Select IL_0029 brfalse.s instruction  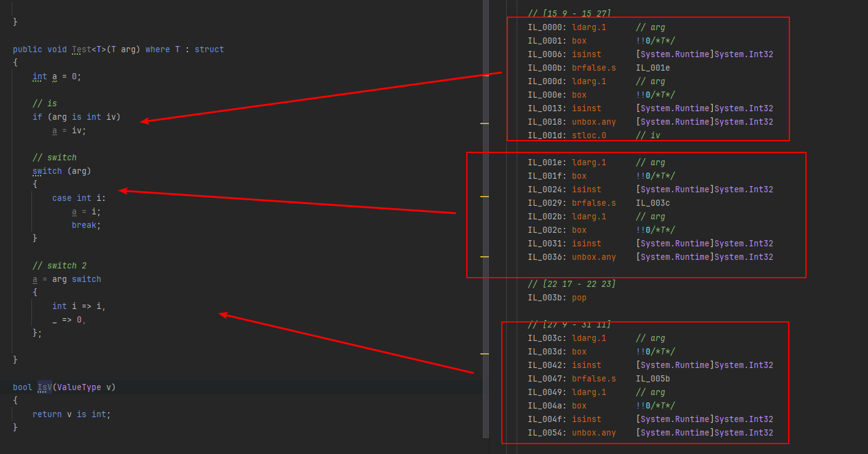pyautogui.click(x=598, y=203)
